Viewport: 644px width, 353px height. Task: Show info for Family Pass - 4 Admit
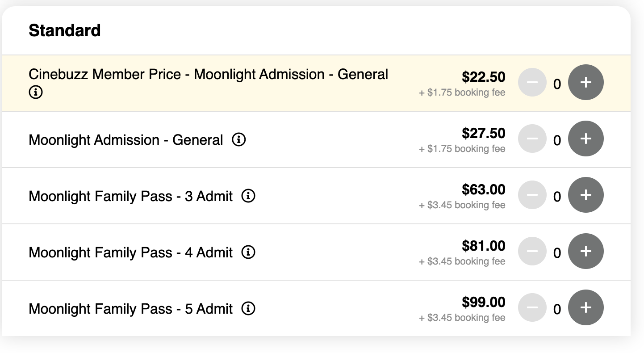248,252
